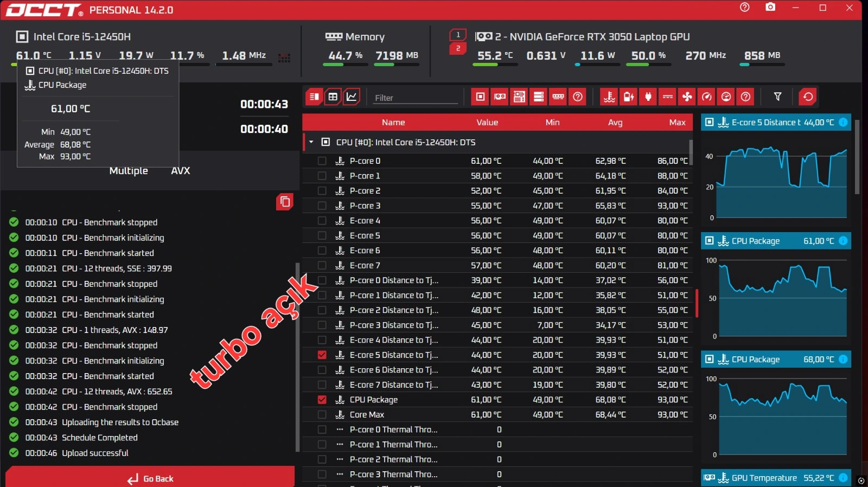Check the E-core 4 temperature row
The height and width of the screenshot is (487, 868).
322,221
